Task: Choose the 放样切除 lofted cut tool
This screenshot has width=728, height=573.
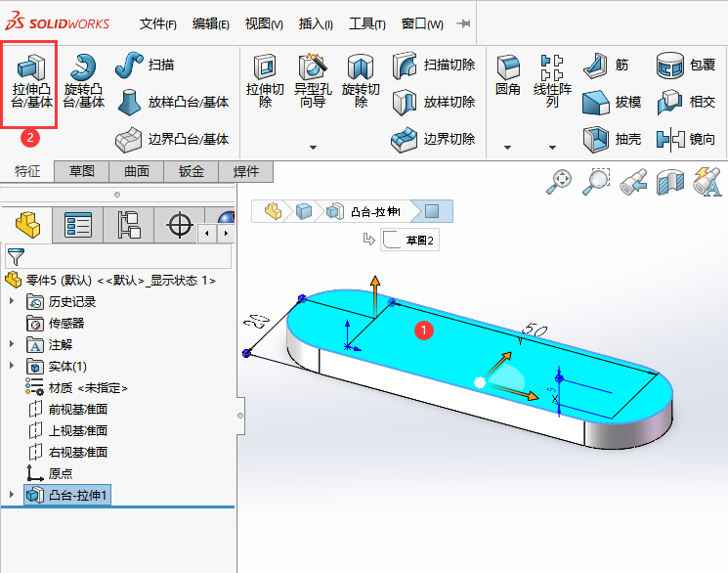Action: coord(434,102)
